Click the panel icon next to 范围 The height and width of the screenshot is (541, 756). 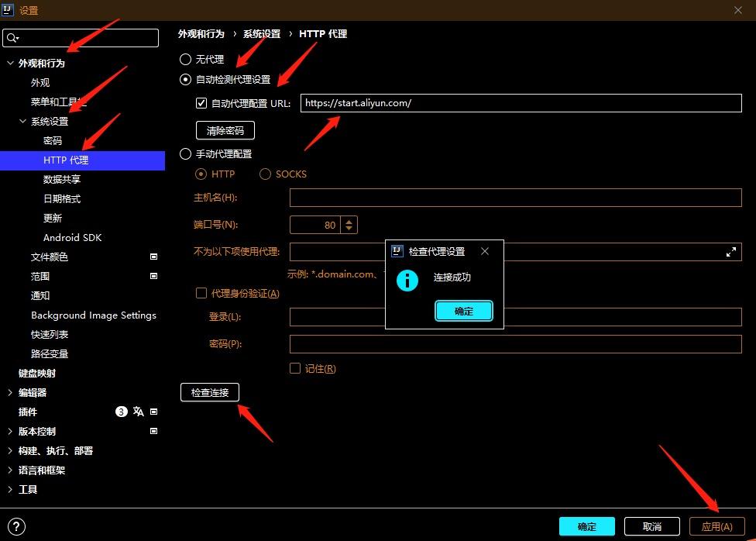point(153,276)
